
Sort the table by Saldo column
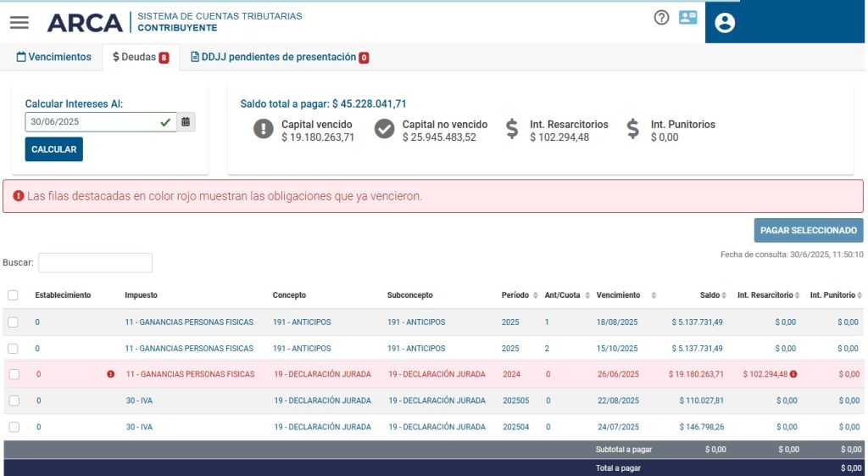[724, 295]
